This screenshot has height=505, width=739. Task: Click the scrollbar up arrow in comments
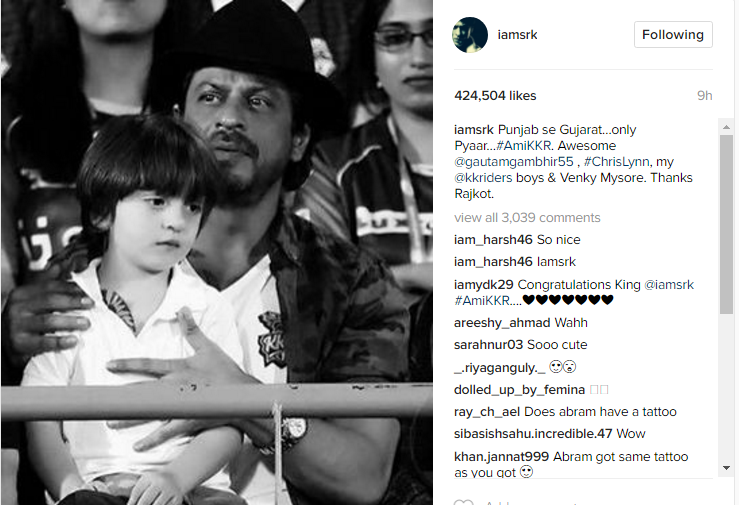[726, 127]
